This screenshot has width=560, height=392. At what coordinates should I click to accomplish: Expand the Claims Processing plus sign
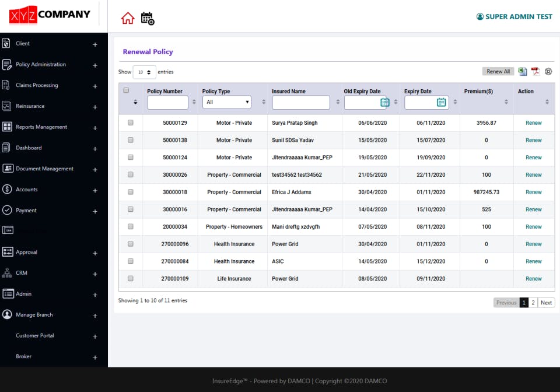pos(95,86)
